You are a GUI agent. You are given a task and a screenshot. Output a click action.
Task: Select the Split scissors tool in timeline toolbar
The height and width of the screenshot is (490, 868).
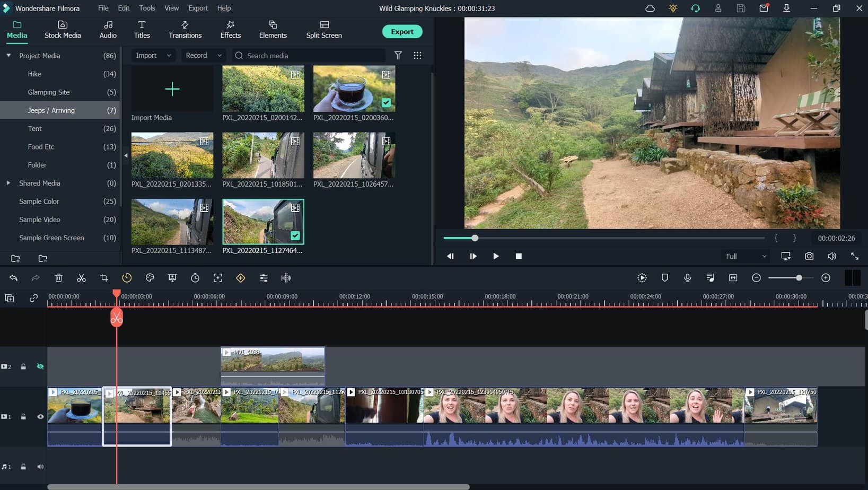(81, 277)
